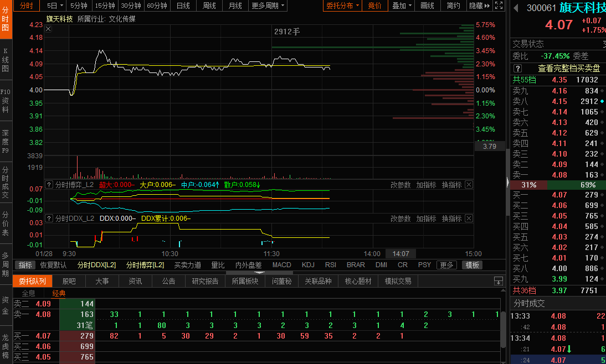Open 资金 in left sidebar
606x364 pixels.
pos(6,306)
